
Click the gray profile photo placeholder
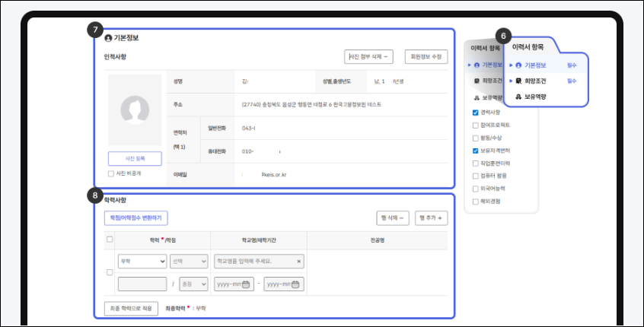click(x=135, y=110)
